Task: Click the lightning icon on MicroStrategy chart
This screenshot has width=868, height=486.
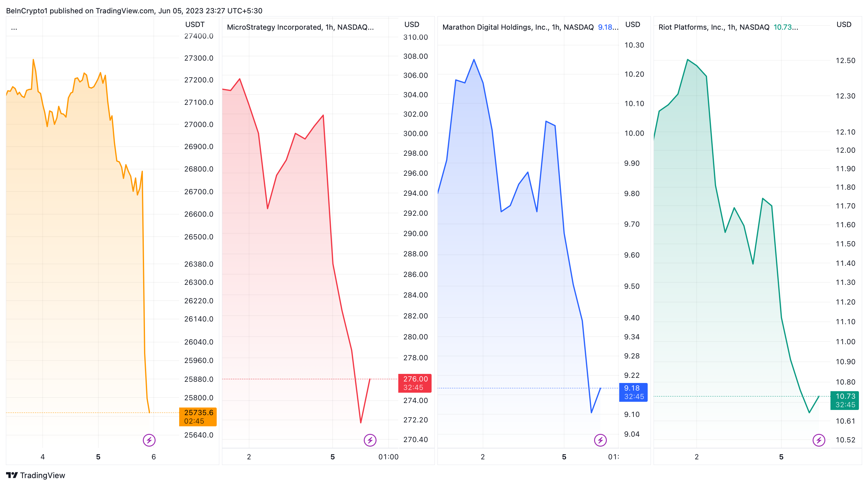Action: pyautogui.click(x=370, y=440)
